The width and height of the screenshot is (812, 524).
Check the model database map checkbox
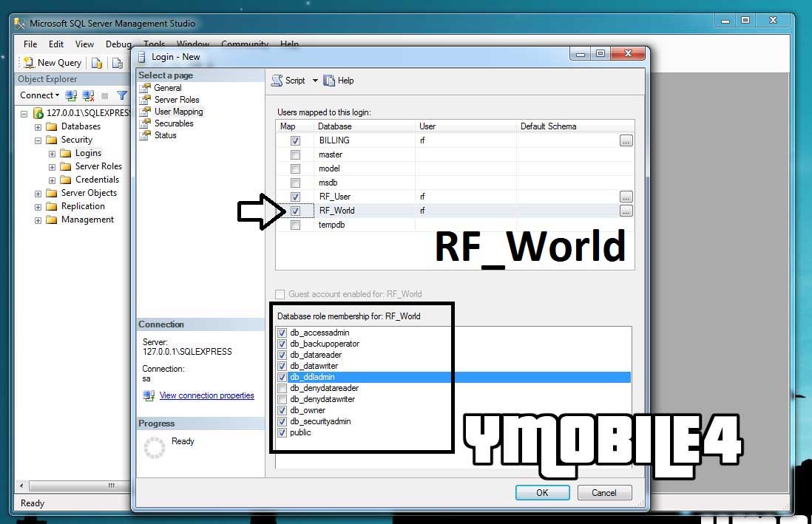click(x=295, y=169)
